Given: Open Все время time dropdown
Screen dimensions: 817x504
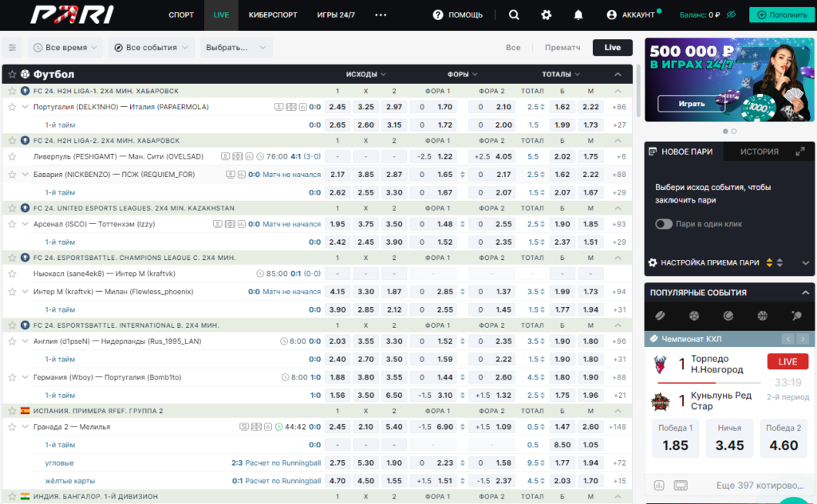Looking at the screenshot, I should [65, 47].
